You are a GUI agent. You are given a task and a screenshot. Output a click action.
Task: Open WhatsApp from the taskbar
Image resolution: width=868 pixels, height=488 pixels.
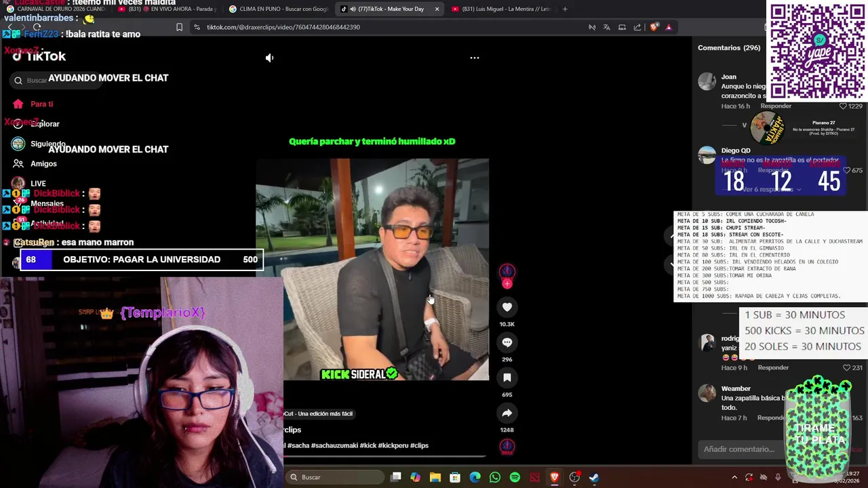(x=495, y=477)
